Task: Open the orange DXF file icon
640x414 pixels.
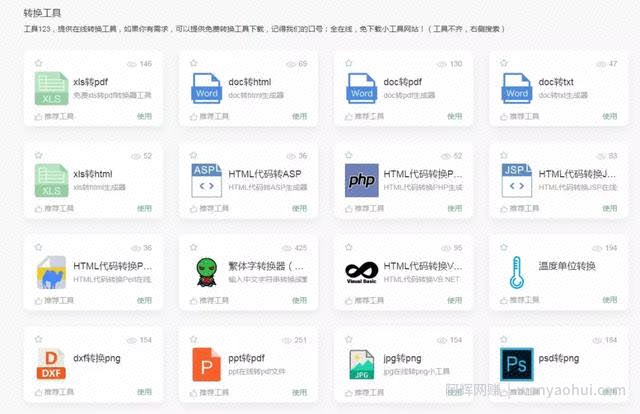Action: point(51,364)
